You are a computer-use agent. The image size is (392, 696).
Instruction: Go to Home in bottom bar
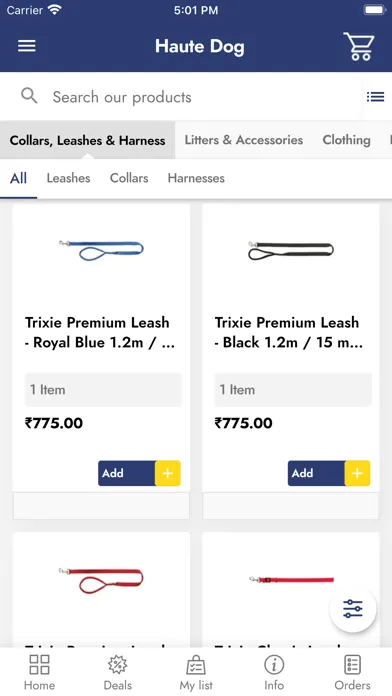[39, 672]
